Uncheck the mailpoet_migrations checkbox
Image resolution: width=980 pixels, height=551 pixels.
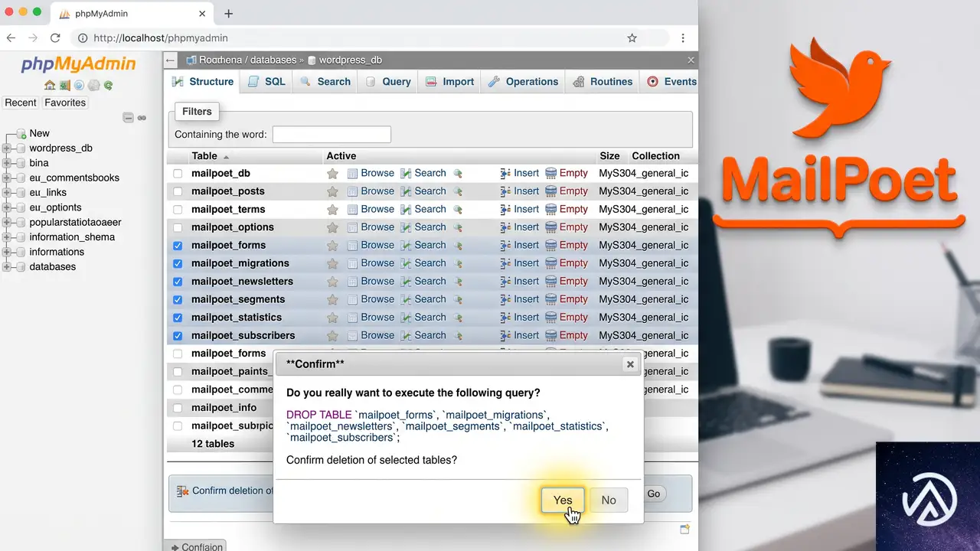coord(178,263)
